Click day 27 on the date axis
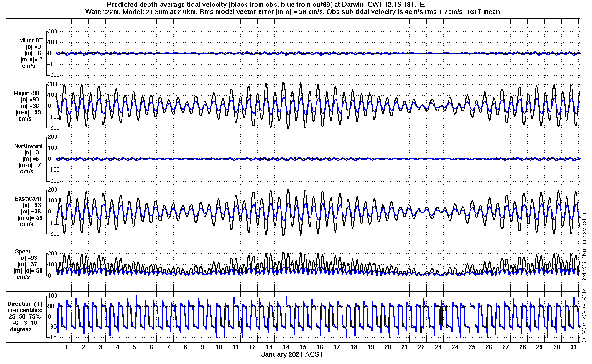 (506, 347)
